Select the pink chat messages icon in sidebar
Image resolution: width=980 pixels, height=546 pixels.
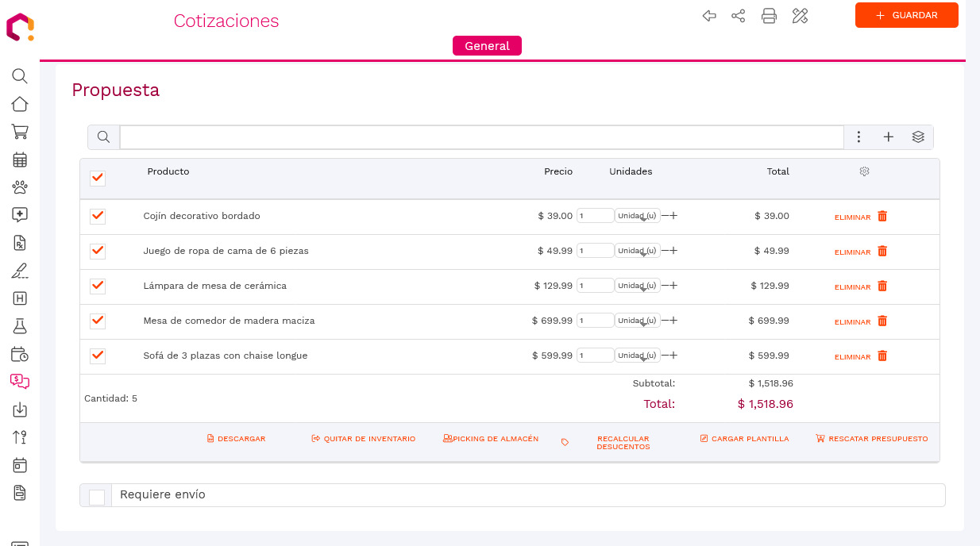click(19, 382)
